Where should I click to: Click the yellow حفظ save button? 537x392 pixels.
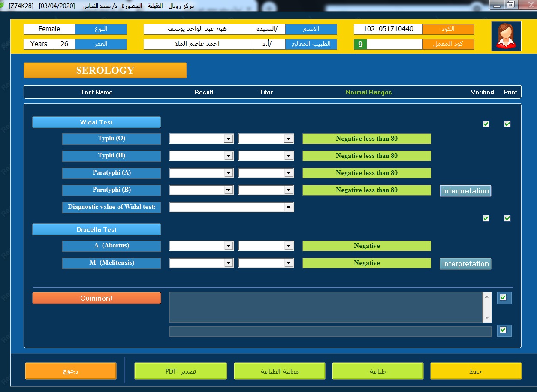tap(476, 371)
